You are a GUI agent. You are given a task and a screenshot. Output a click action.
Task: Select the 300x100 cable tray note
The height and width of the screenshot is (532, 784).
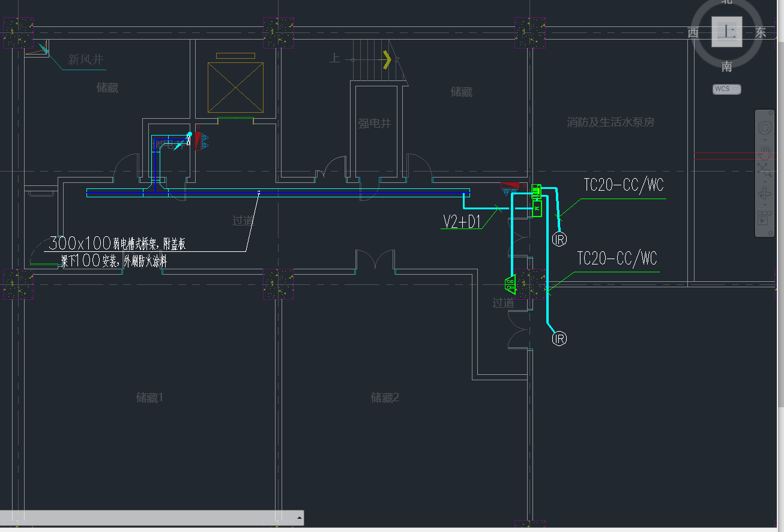117,244
